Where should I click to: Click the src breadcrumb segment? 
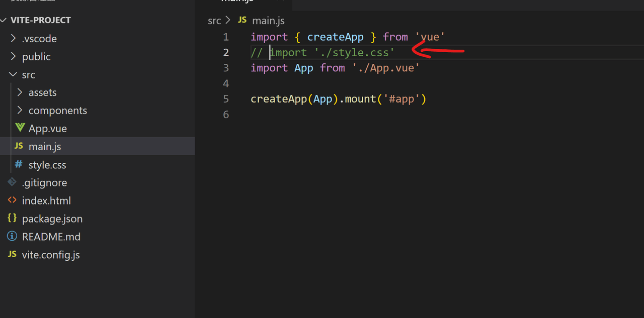pos(214,21)
